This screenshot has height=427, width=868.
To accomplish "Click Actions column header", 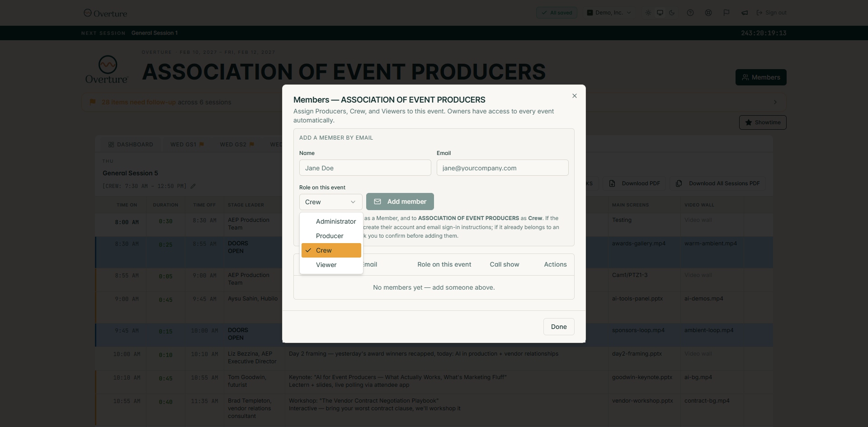I will coord(555,264).
